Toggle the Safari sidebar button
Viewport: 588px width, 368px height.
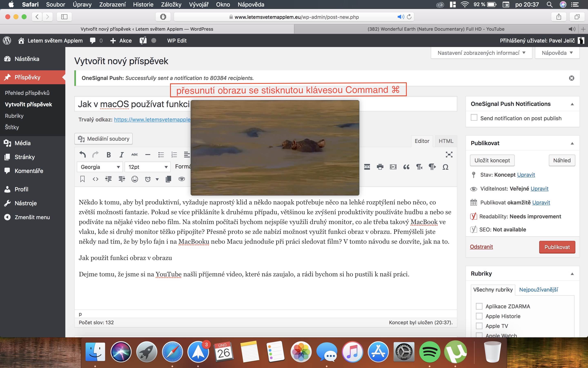pyautogui.click(x=64, y=17)
